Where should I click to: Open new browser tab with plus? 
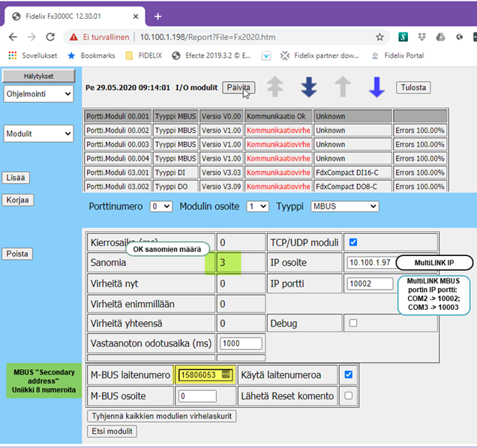[158, 17]
